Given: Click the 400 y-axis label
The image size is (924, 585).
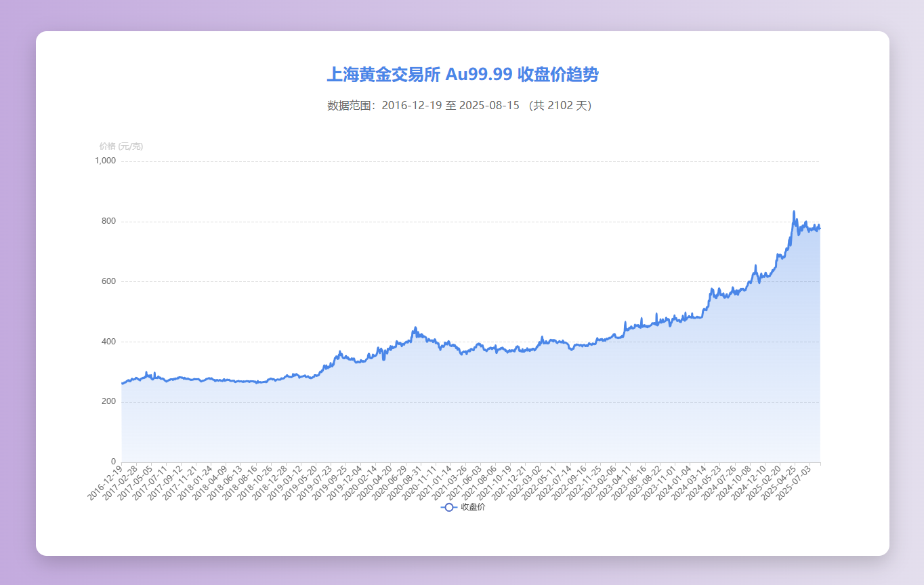Looking at the screenshot, I should click(109, 342).
